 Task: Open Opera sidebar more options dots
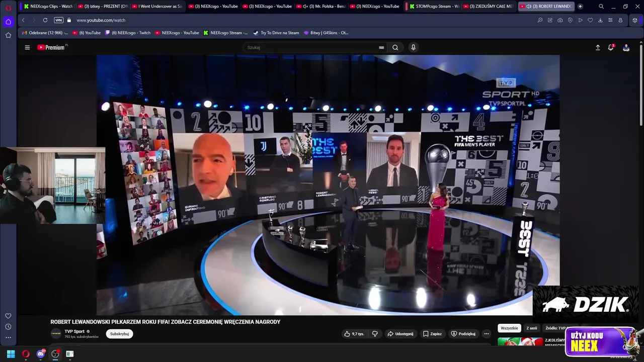8,337
